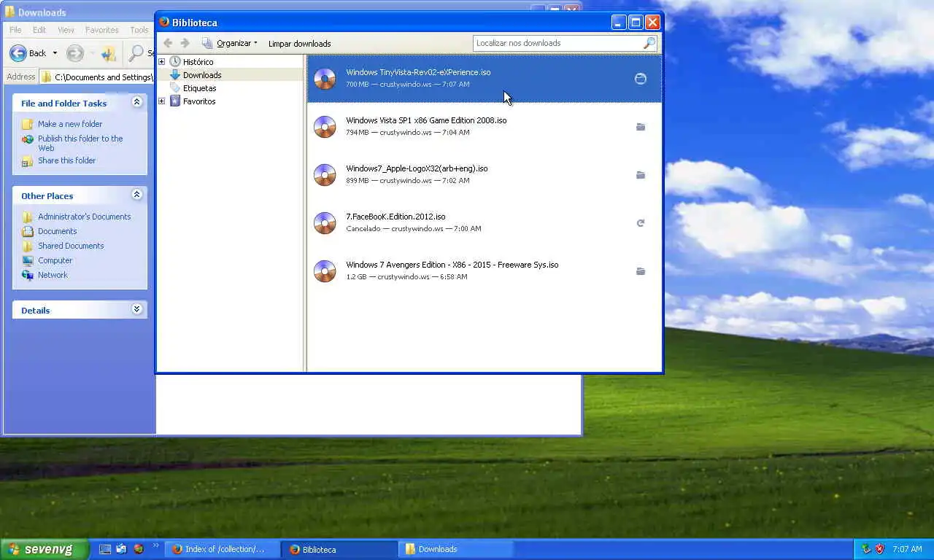Click Make a new folder link
The image size is (934, 560).
click(x=70, y=124)
